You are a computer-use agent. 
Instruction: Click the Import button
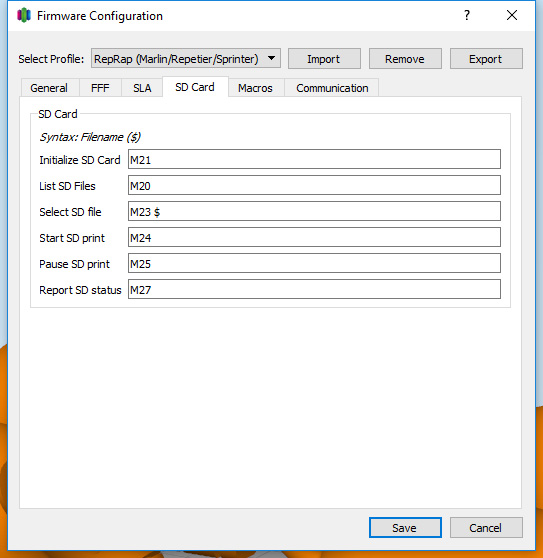pos(324,59)
